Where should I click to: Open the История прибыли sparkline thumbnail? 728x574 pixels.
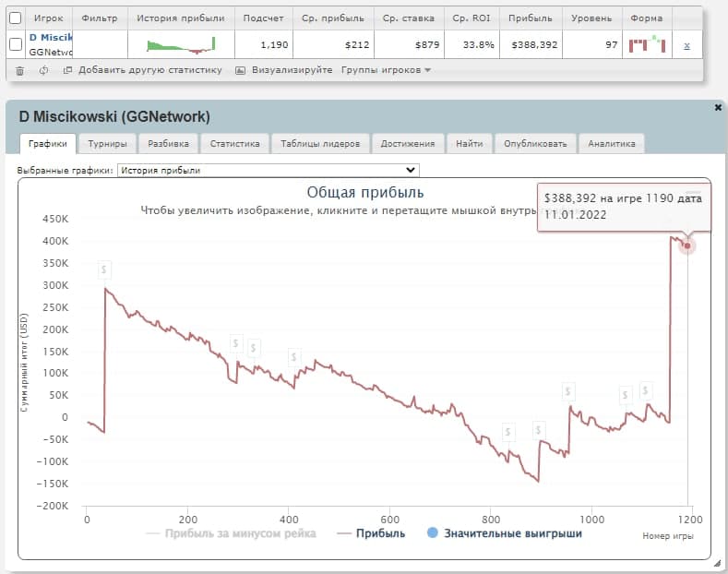[181, 44]
